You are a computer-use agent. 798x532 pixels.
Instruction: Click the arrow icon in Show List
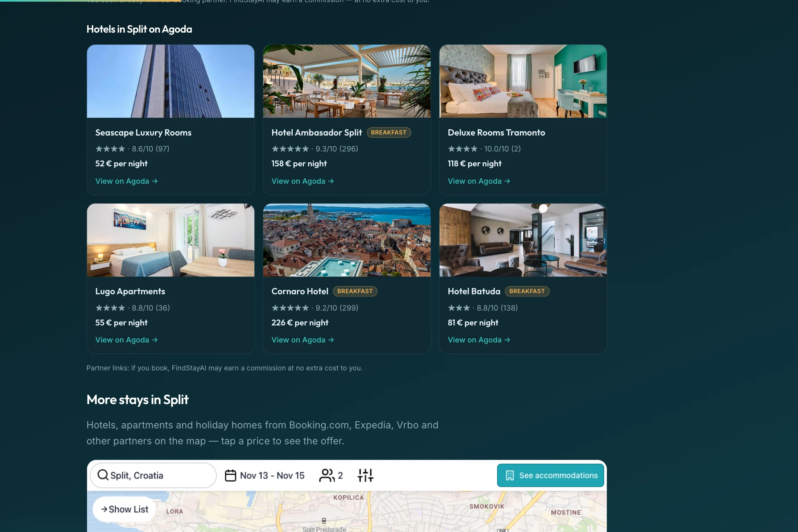(x=104, y=509)
